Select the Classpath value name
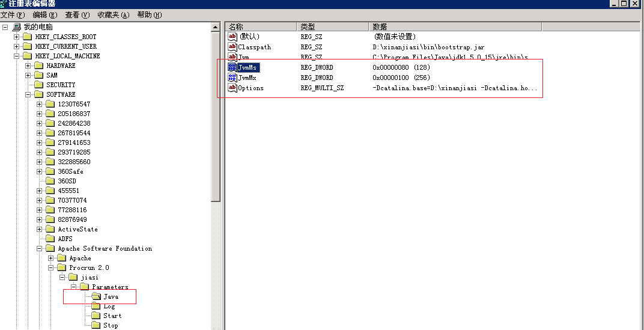This screenshot has height=330, width=644. pos(255,47)
